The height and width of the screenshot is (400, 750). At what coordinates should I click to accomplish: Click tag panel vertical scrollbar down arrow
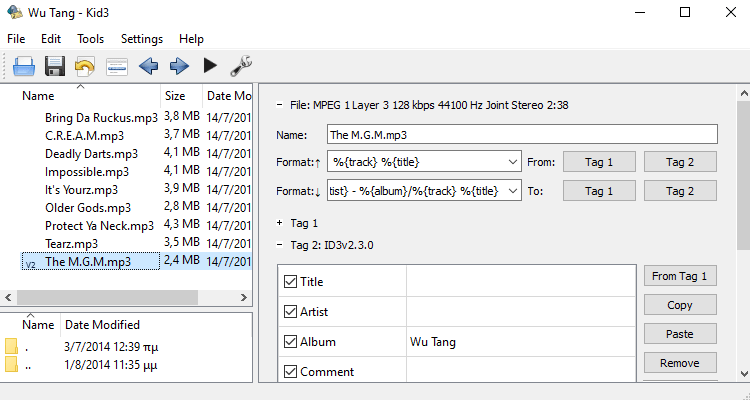(x=744, y=374)
